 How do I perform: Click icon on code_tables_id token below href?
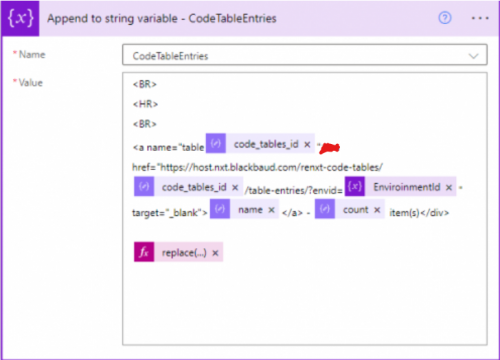144,187
